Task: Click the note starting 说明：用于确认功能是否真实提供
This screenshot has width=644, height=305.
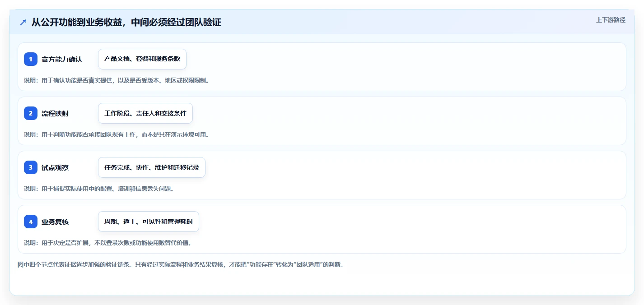Action: click(x=117, y=80)
